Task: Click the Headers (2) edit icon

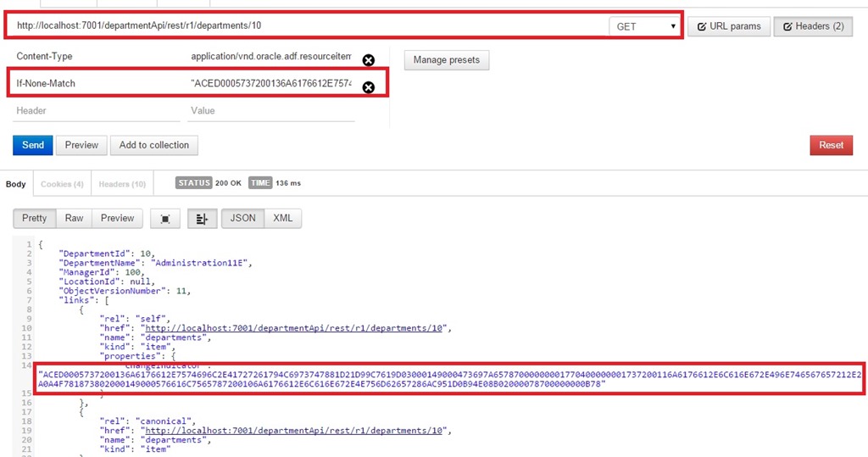Action: point(787,26)
